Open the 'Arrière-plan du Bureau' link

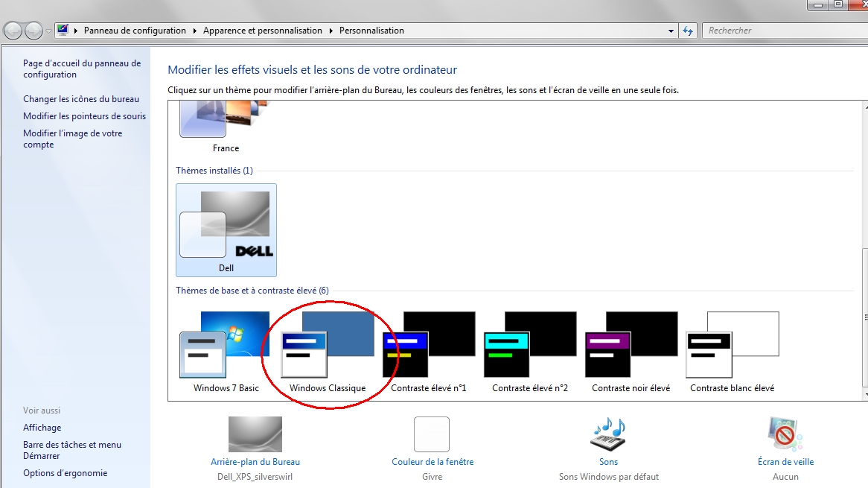[x=255, y=462]
